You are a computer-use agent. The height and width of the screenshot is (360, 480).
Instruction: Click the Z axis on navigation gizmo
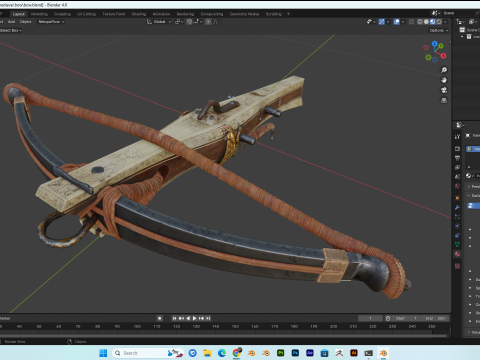[x=434, y=43]
